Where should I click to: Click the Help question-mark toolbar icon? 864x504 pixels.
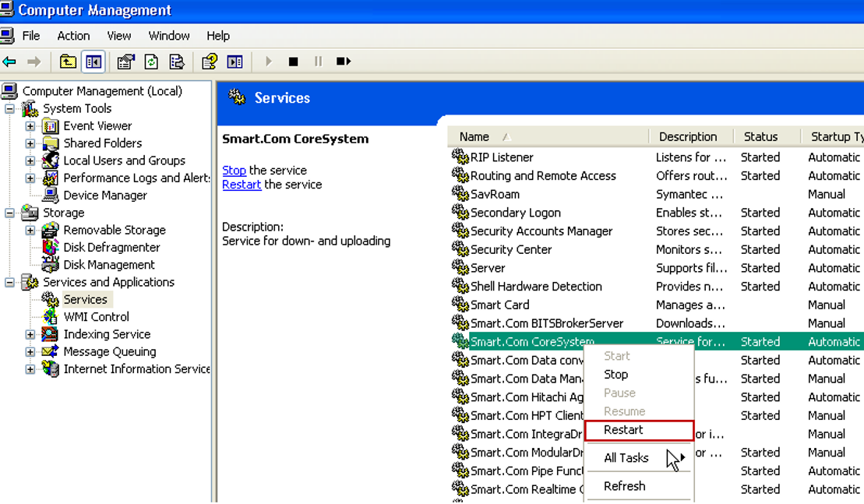[210, 62]
